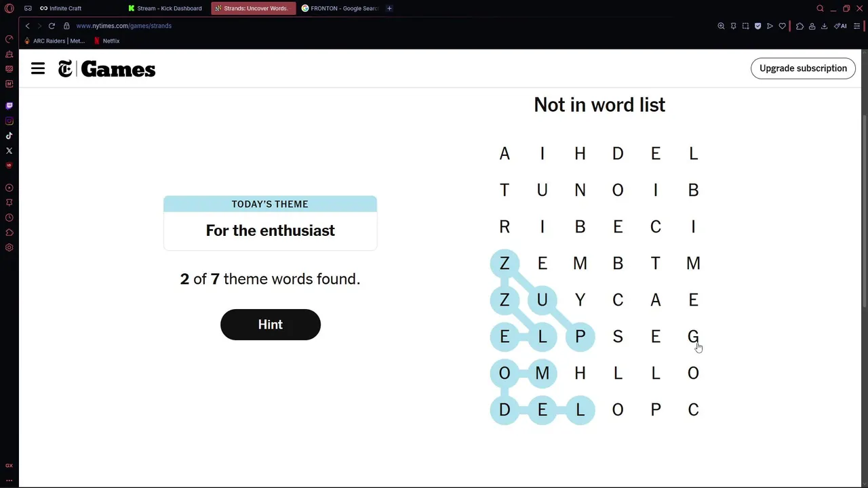Open TikTok from the browser sidebar
This screenshot has width=868, height=488.
(x=9, y=136)
